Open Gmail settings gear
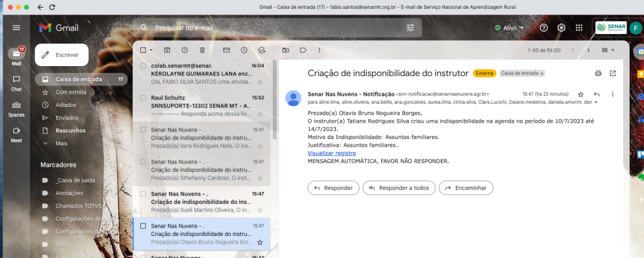The height and width of the screenshot is (258, 644). point(562,28)
